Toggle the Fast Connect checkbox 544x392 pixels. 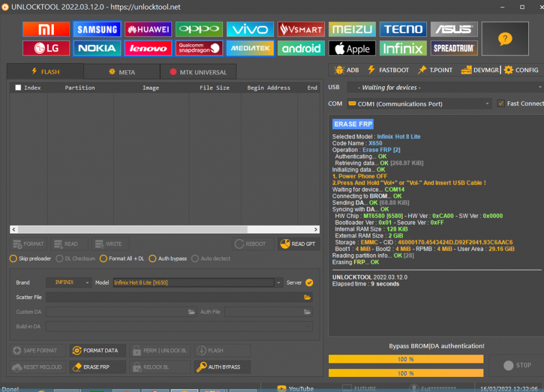pyautogui.click(x=501, y=104)
